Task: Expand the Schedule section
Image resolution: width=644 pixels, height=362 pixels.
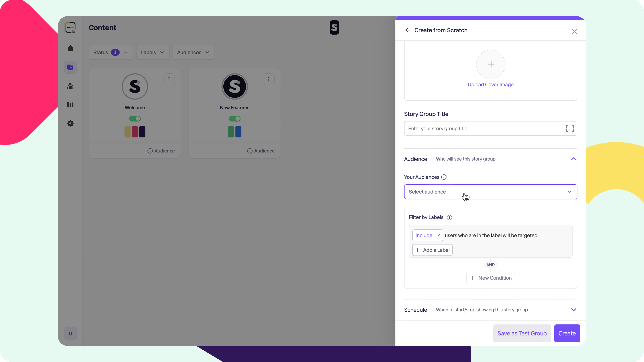Action: [x=573, y=310]
